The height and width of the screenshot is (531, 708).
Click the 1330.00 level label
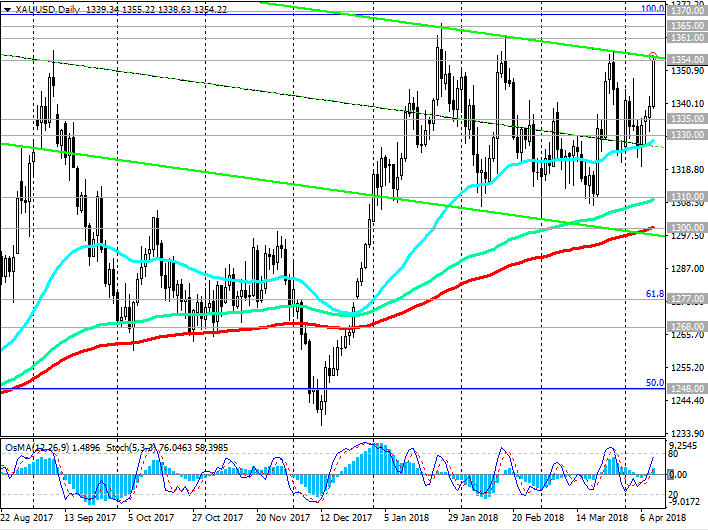coord(687,135)
